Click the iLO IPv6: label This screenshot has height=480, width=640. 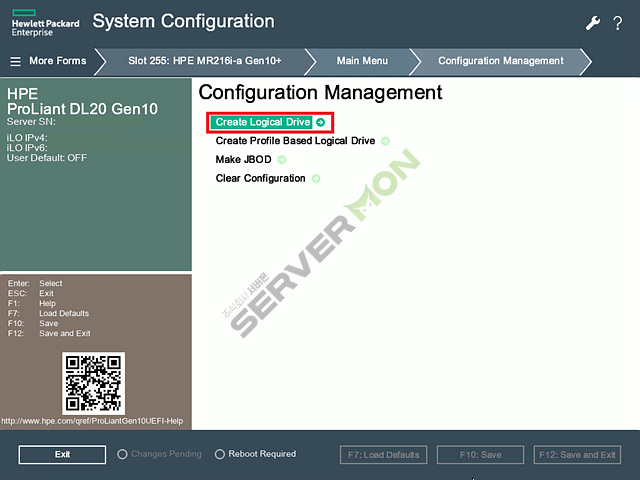coord(27,148)
